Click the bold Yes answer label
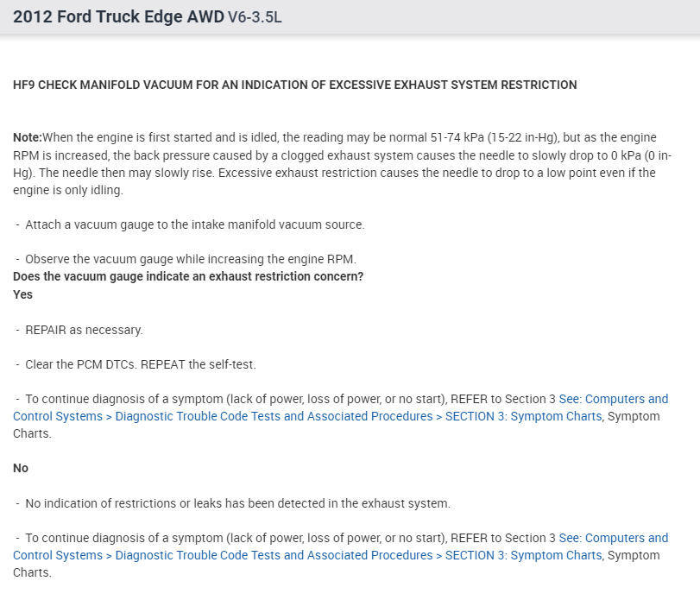Image resolution: width=700 pixels, height=600 pixels. tap(22, 294)
